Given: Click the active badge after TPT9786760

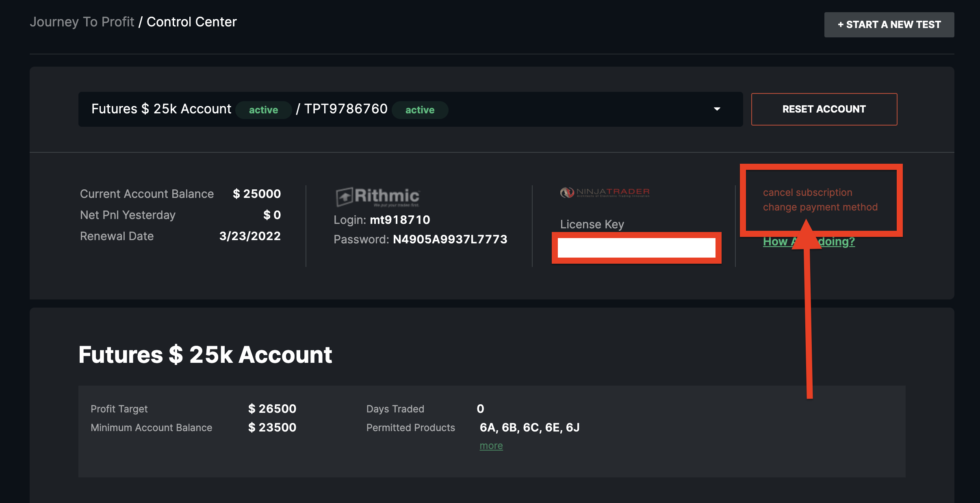Looking at the screenshot, I should (420, 110).
